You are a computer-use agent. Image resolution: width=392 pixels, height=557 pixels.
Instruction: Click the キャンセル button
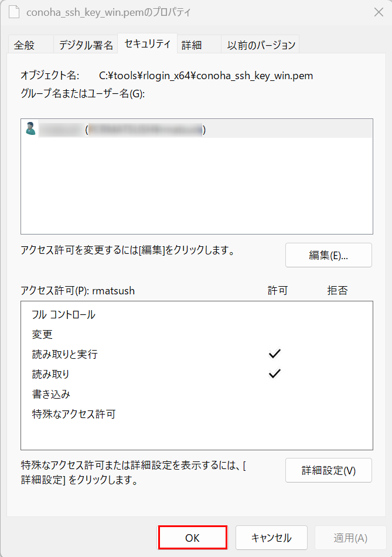(x=271, y=538)
